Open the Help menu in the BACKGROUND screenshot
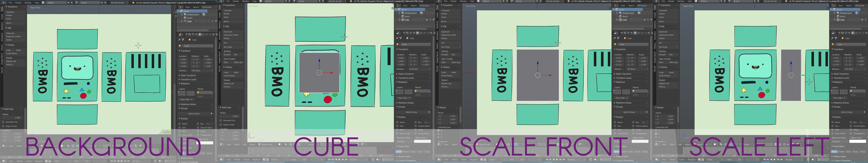Image resolution: width=868 pixels, height=163 pixels. (x=37, y=3)
